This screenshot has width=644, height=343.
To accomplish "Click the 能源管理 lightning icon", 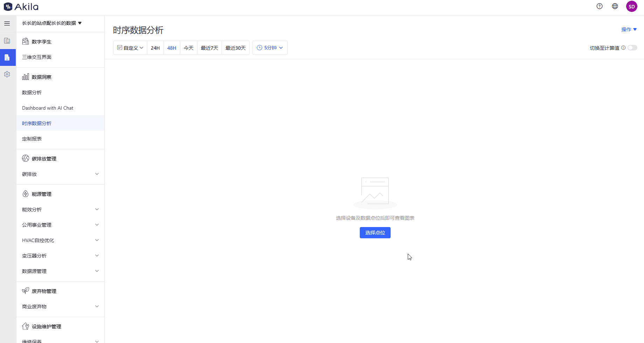I will 26,194.
